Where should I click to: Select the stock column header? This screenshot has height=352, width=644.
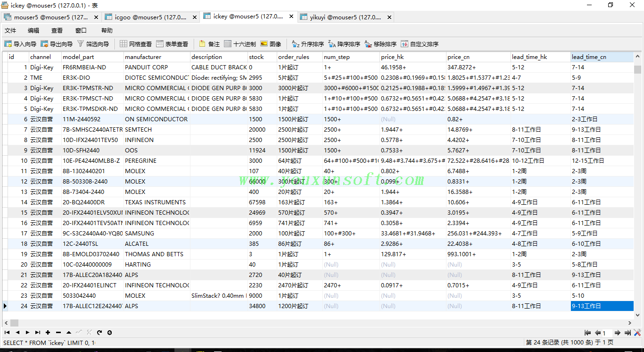(x=262, y=57)
